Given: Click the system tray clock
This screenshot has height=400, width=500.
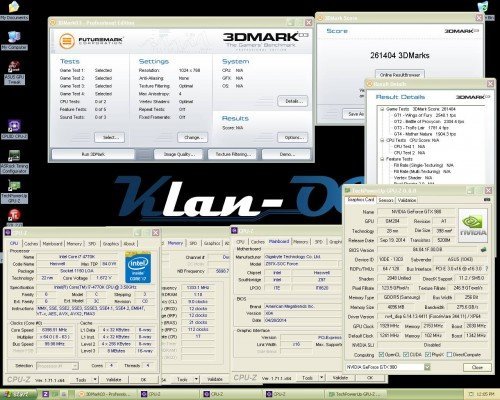Looking at the screenshot, I should coord(486,394).
